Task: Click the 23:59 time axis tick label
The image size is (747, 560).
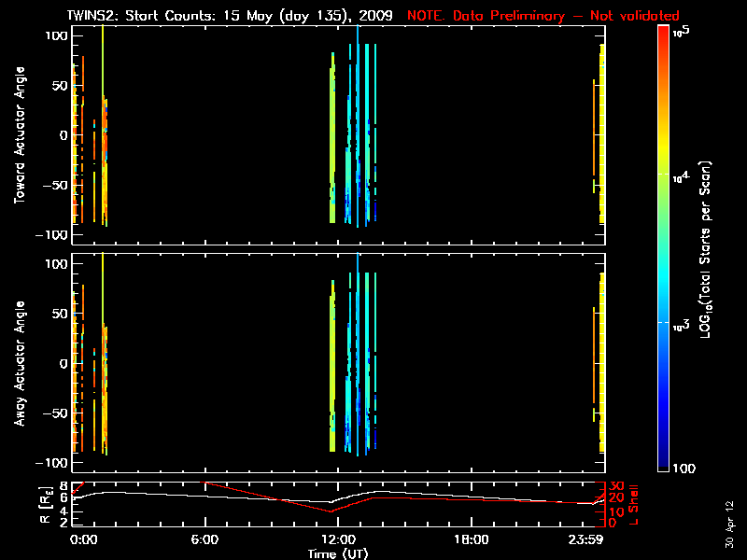Action: (x=599, y=540)
